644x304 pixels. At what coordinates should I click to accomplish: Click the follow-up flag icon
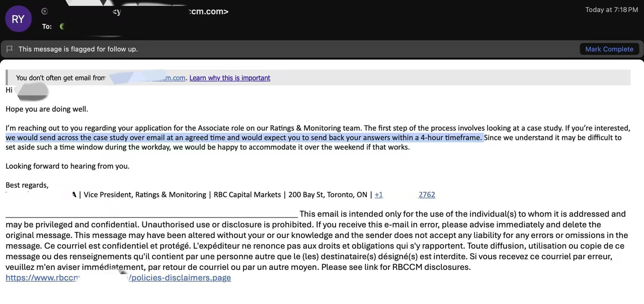pyautogui.click(x=10, y=49)
